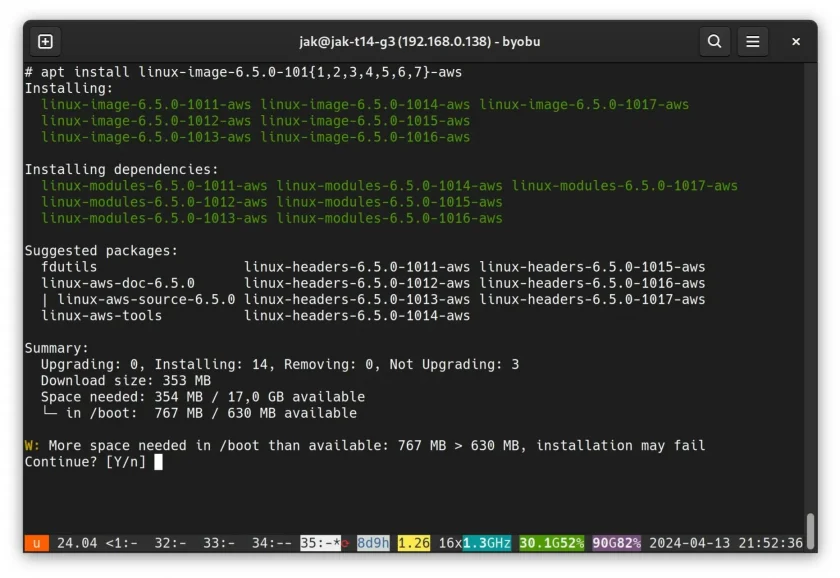
Task: Click the green 30.1G52% memory indicator
Action: 551,543
